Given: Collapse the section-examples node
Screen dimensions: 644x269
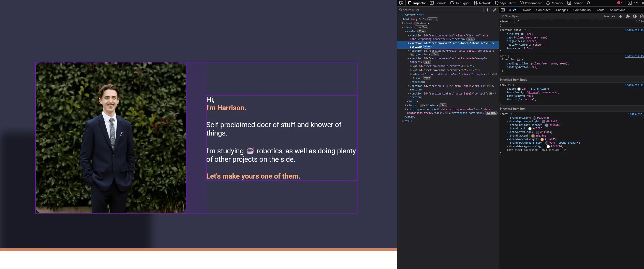Looking at the screenshot, I should [x=408, y=59].
